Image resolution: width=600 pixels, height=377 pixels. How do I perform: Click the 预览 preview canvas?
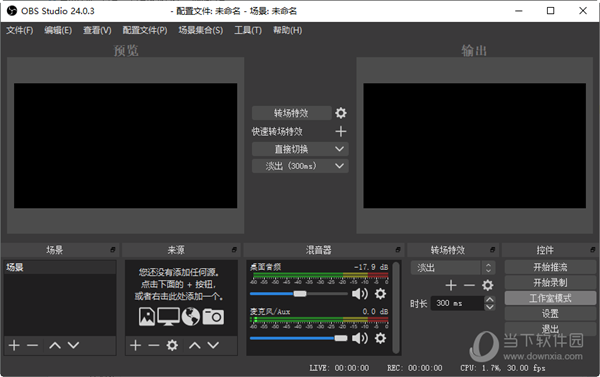(126, 145)
